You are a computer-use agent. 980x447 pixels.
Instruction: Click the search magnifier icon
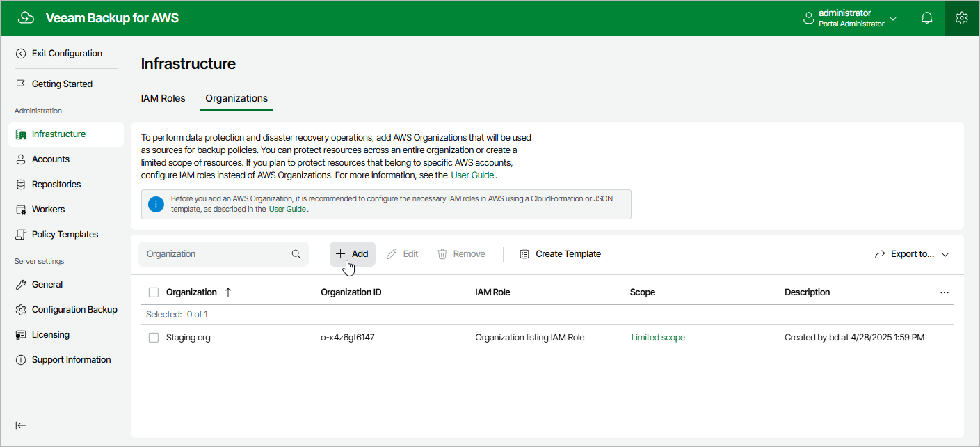pyautogui.click(x=296, y=254)
